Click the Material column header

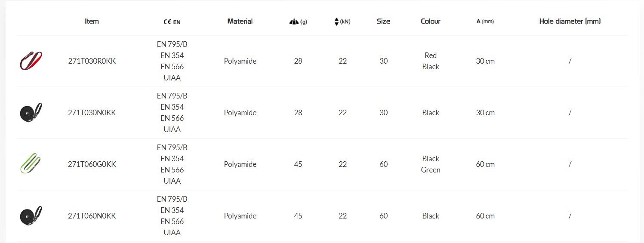[240, 21]
